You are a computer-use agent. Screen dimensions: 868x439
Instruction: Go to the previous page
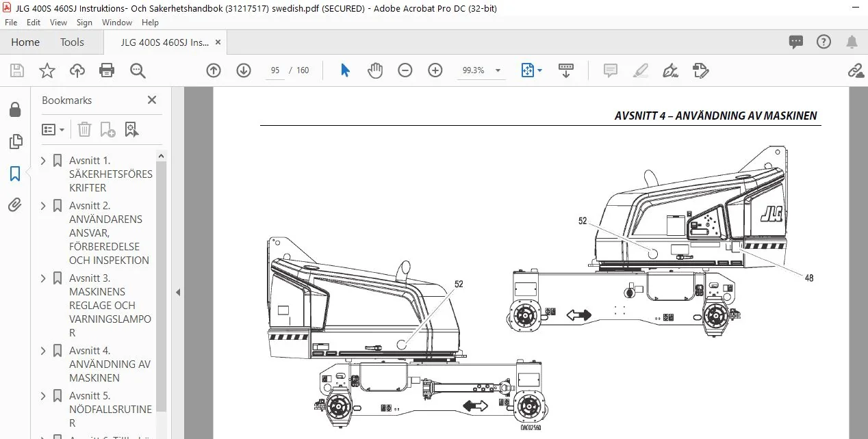(x=214, y=70)
